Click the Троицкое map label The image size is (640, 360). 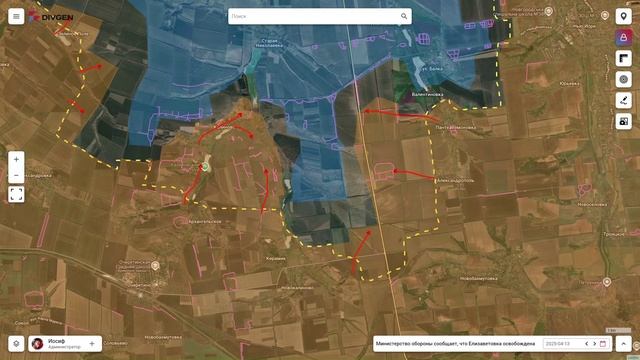[614, 234]
